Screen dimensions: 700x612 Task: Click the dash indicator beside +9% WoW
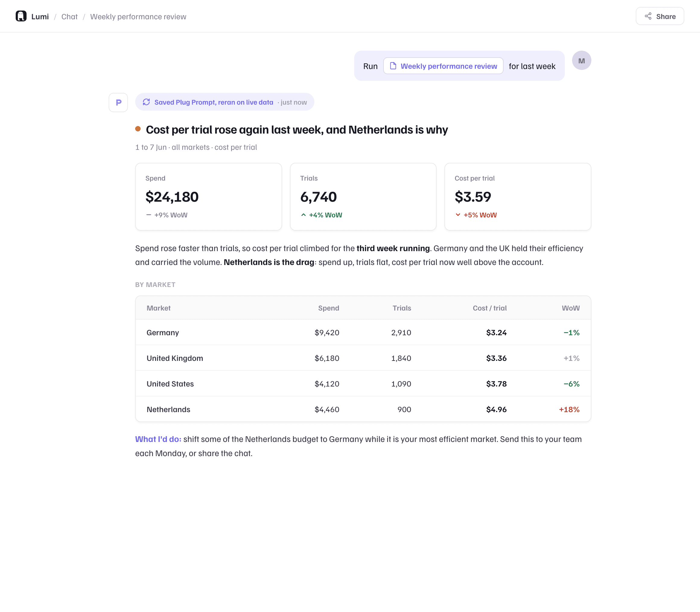(148, 215)
